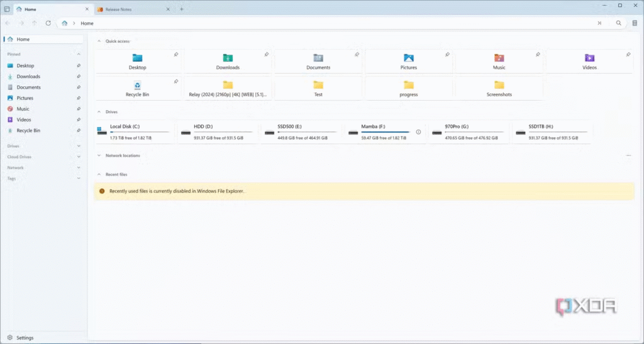The image size is (644, 344).
Task: Open the Mamba (F:) drive info icon
Action: 418,132
